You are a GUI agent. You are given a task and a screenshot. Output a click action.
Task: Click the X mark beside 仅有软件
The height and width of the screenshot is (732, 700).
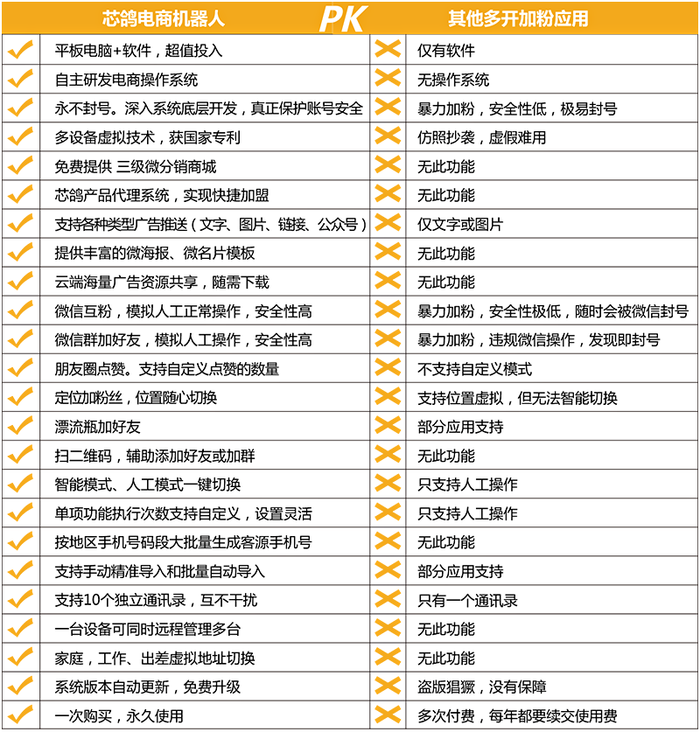pyautogui.click(x=388, y=49)
